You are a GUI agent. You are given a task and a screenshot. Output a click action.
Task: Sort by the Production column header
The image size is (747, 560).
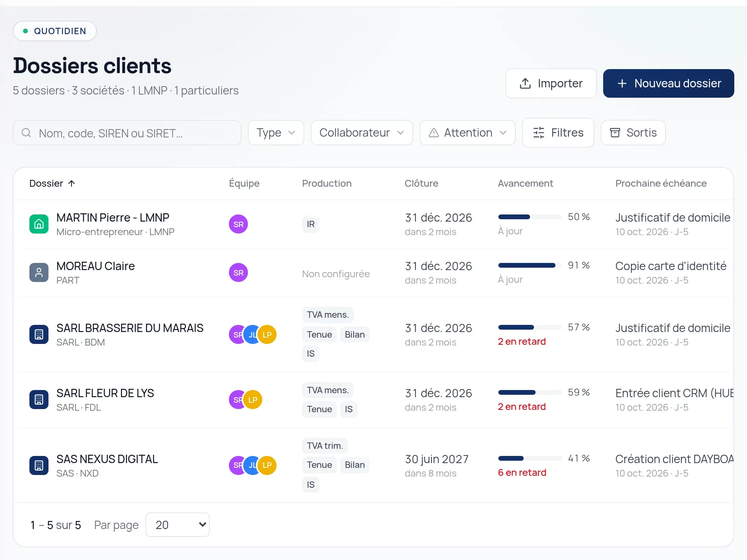327,183
